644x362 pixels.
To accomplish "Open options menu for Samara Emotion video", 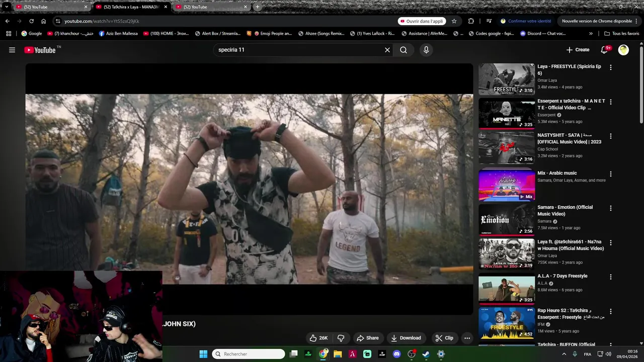I will (x=611, y=208).
